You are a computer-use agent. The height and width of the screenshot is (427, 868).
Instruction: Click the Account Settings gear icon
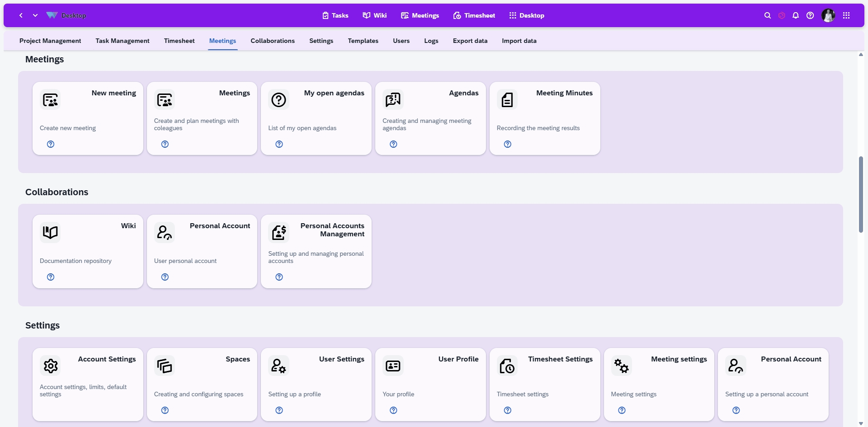tap(50, 366)
